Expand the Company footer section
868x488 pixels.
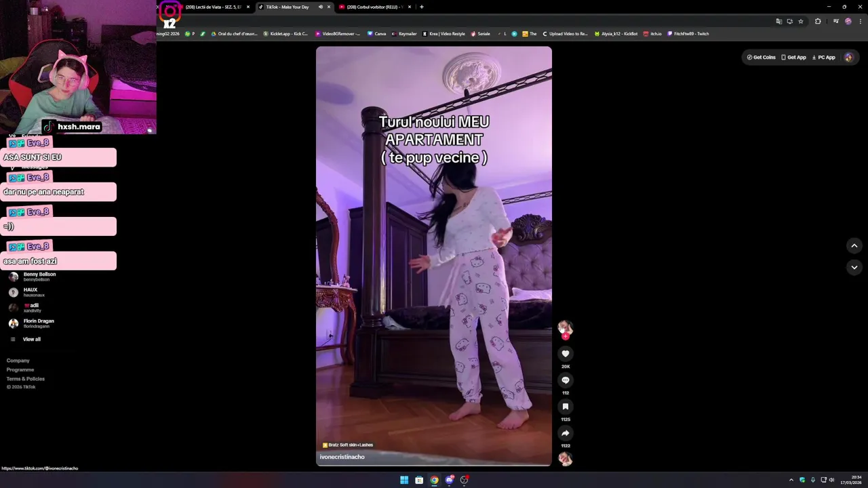click(x=18, y=361)
